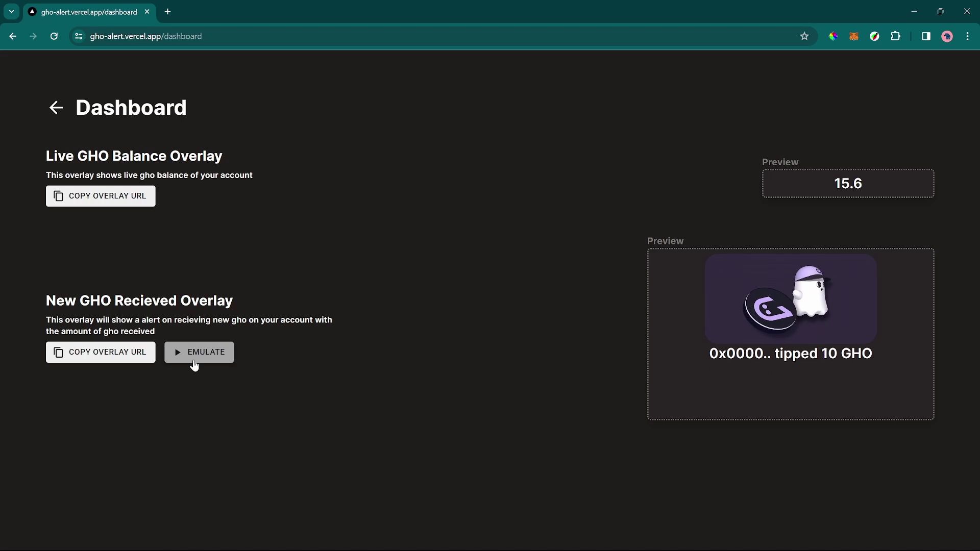Click the browser forward navigation arrow

pos(33,36)
